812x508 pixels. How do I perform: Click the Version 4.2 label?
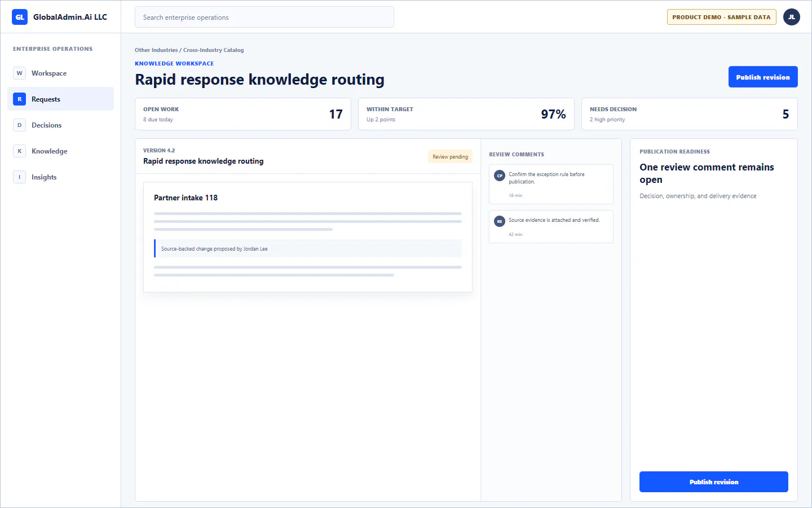point(159,151)
